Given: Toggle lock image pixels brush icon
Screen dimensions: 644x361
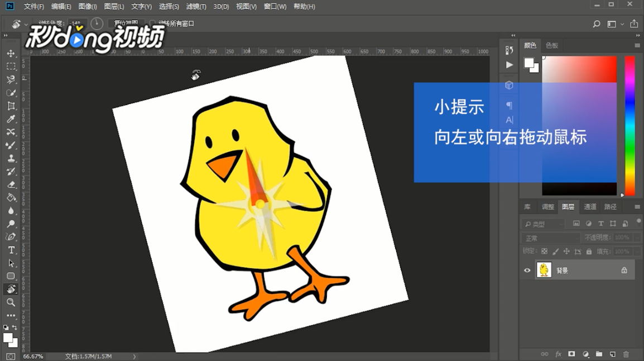Looking at the screenshot, I should pos(555,251).
